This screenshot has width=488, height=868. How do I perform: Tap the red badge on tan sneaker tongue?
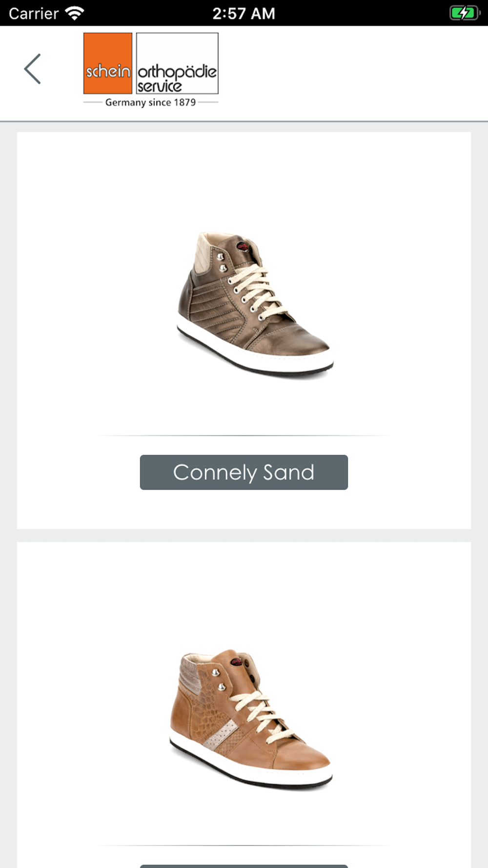pos(237,663)
